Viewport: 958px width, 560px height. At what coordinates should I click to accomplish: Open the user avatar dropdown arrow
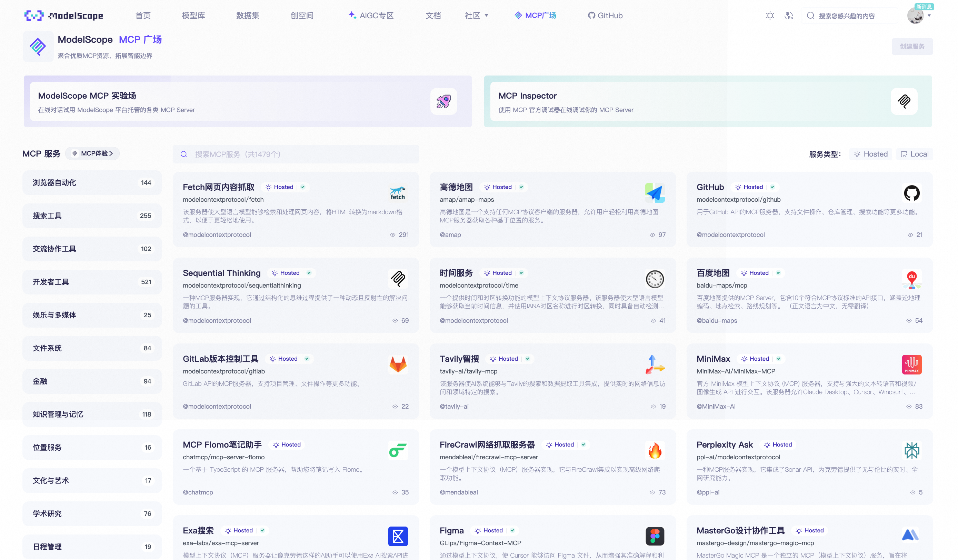click(929, 16)
